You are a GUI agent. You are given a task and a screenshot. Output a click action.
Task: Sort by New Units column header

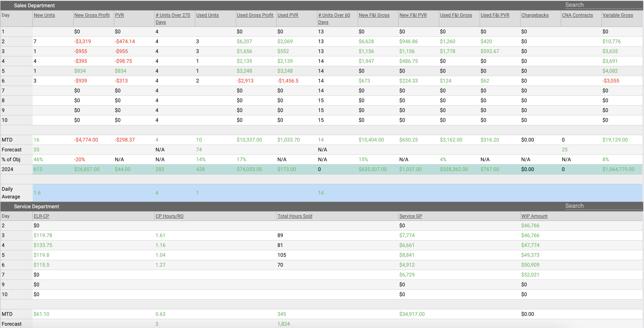(44, 15)
